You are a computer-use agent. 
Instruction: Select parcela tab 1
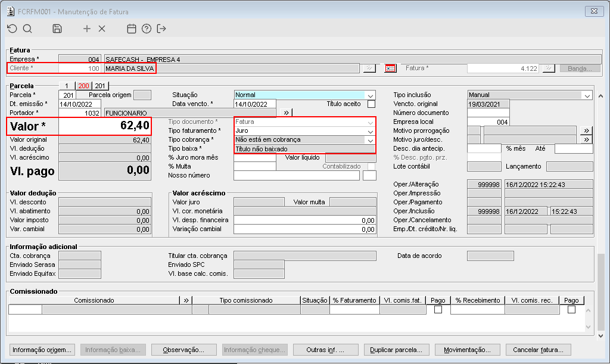(x=67, y=86)
